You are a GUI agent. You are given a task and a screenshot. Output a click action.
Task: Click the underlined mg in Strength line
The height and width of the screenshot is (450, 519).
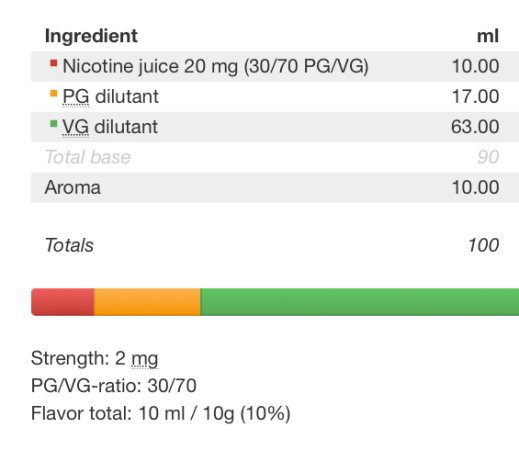[145, 359]
